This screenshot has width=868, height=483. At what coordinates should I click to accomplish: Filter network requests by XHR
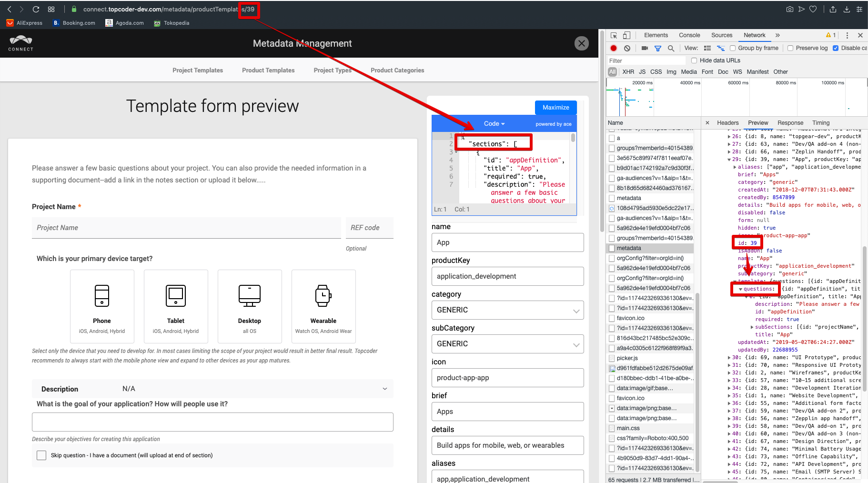click(x=628, y=72)
